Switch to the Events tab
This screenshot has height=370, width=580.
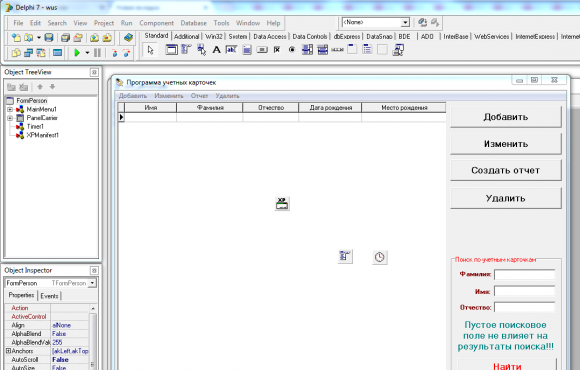pos(49,296)
